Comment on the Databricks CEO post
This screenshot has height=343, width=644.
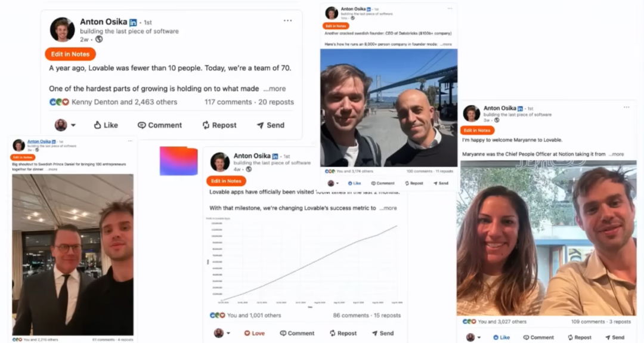382,183
